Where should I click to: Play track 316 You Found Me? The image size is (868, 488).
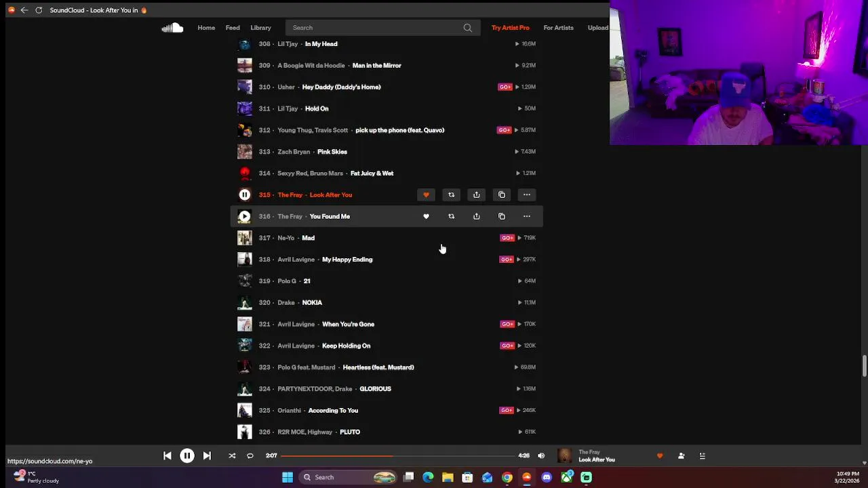point(245,216)
